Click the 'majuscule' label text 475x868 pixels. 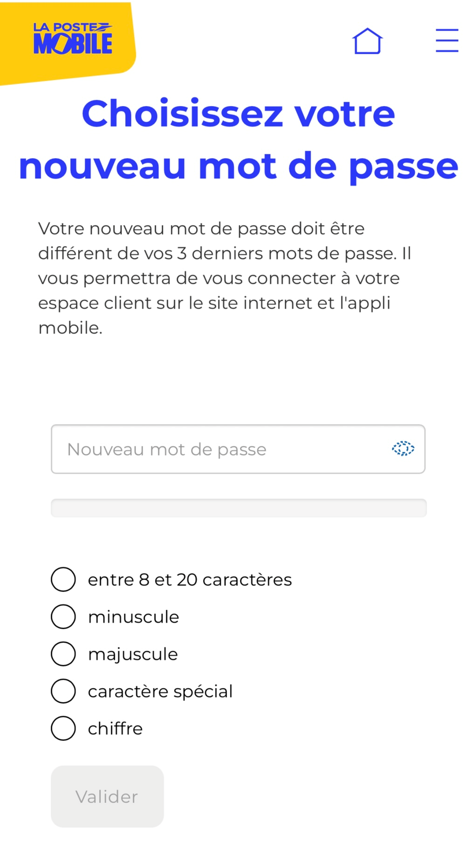pos(133,654)
